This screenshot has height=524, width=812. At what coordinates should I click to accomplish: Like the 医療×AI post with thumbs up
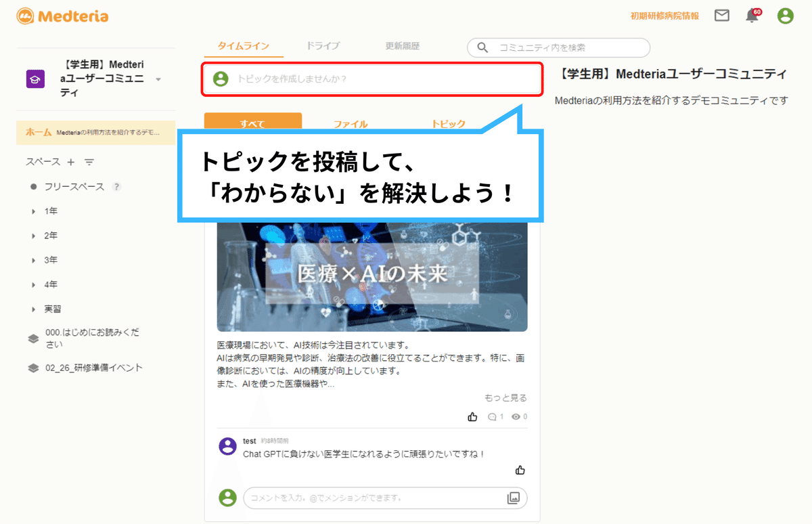(472, 416)
